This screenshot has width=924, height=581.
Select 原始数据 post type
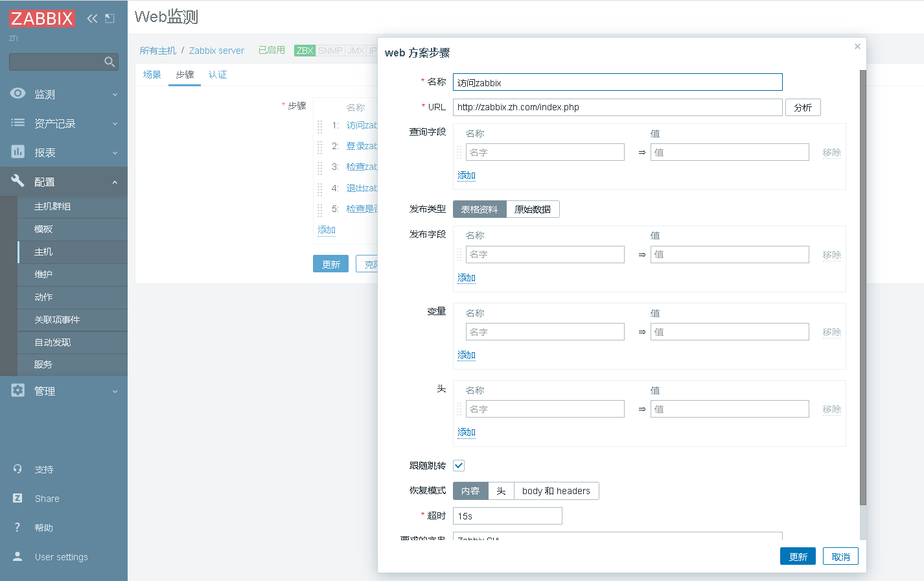533,209
